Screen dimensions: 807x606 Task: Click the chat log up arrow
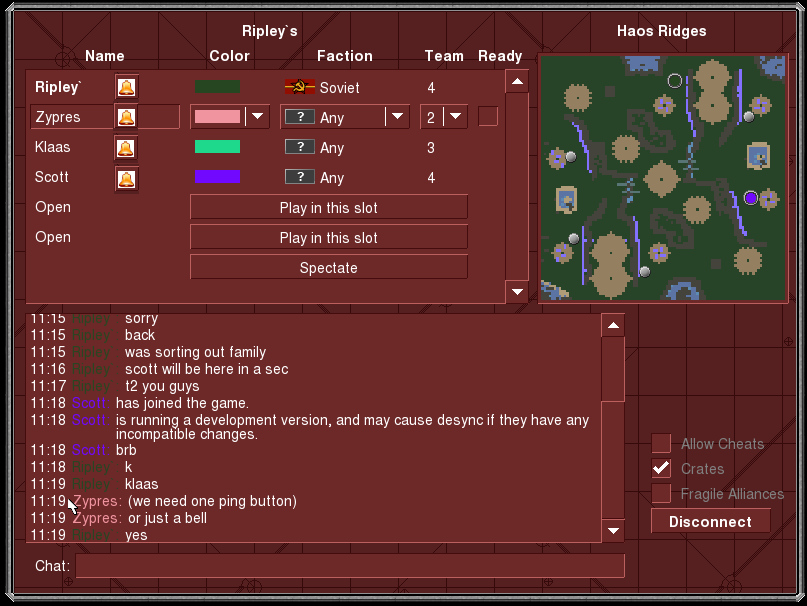click(613, 325)
